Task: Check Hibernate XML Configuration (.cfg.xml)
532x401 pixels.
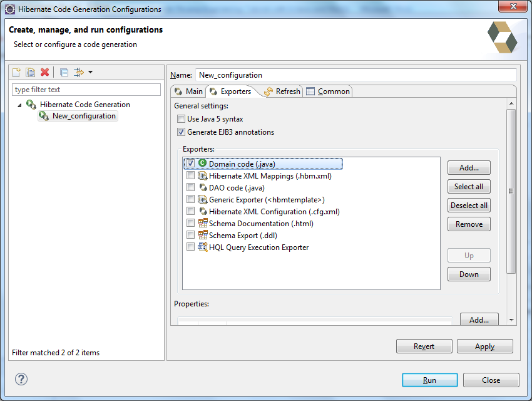Action: [190, 211]
